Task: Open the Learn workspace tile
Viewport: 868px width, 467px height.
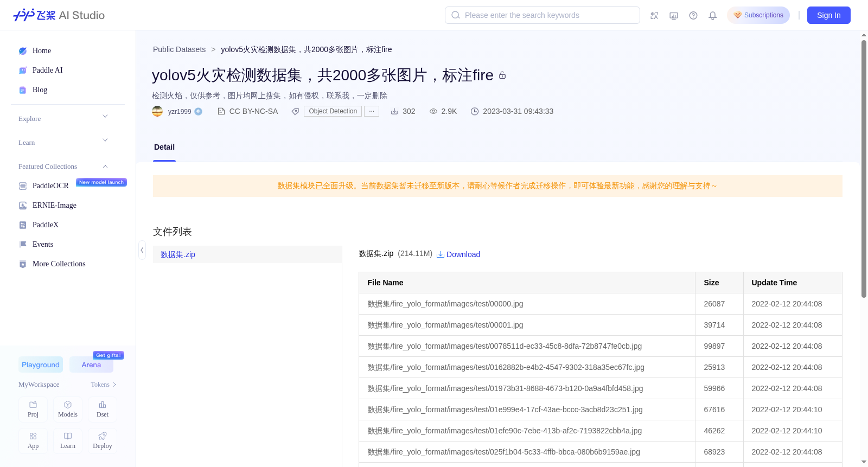Action: 68,441
